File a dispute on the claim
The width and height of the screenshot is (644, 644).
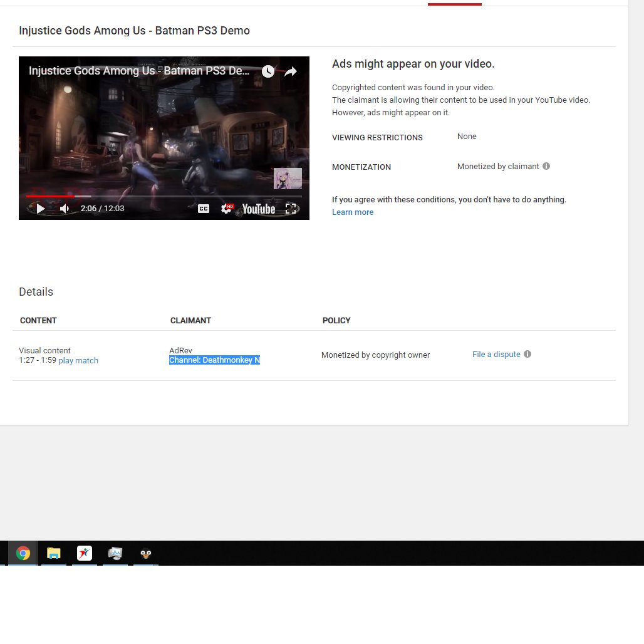[x=496, y=354]
